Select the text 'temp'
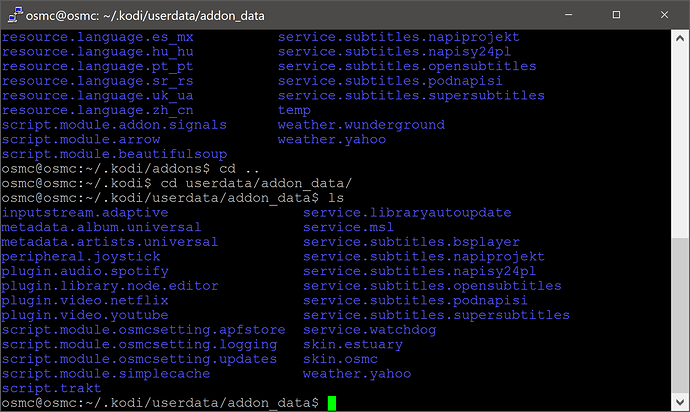The height and width of the screenshot is (412, 690). click(x=294, y=110)
